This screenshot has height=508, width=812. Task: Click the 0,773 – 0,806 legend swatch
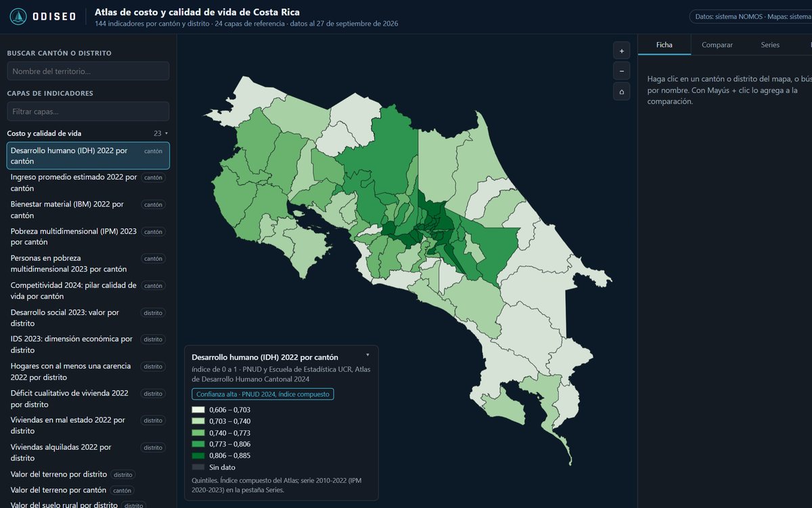[198, 444]
